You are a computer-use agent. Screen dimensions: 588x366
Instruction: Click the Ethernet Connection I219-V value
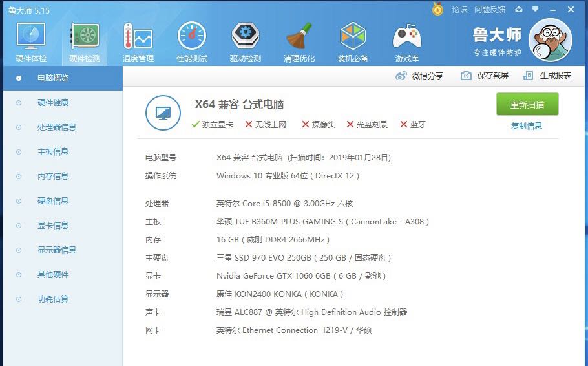tap(294, 330)
